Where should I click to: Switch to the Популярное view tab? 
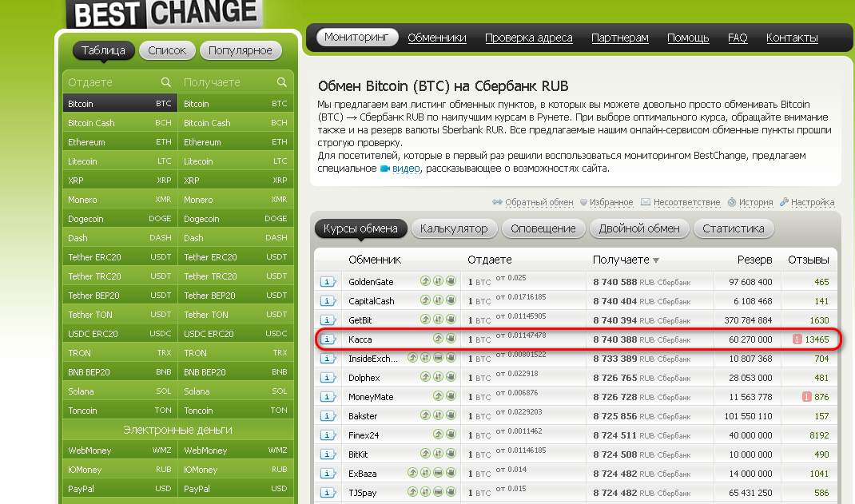click(x=241, y=50)
